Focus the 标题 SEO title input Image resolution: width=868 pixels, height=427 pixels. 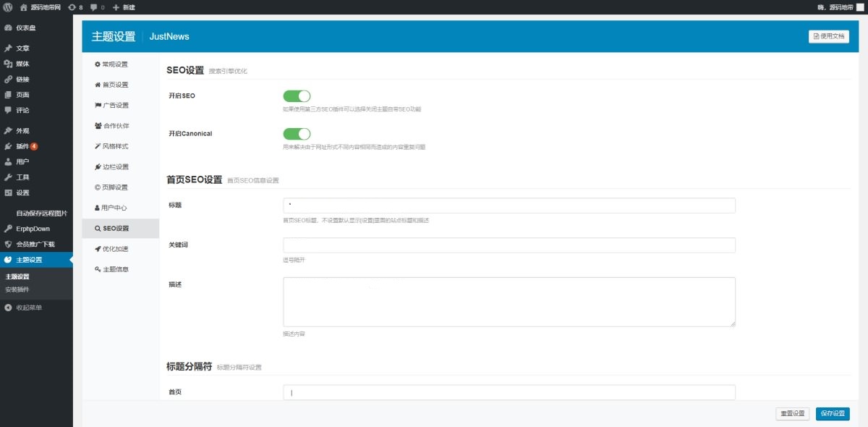click(509, 206)
